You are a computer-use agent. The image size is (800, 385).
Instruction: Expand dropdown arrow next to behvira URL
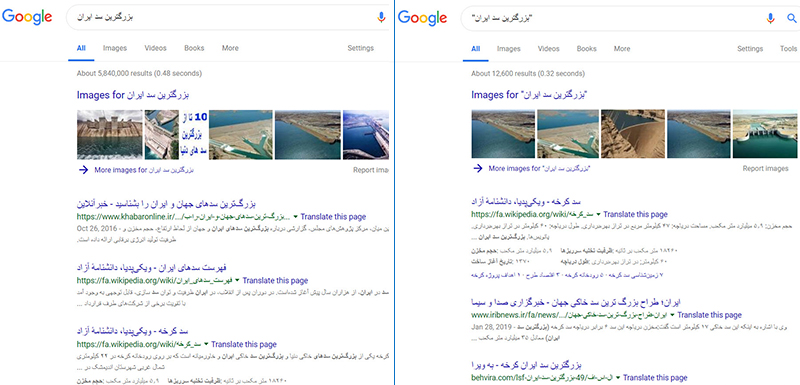tap(618, 378)
